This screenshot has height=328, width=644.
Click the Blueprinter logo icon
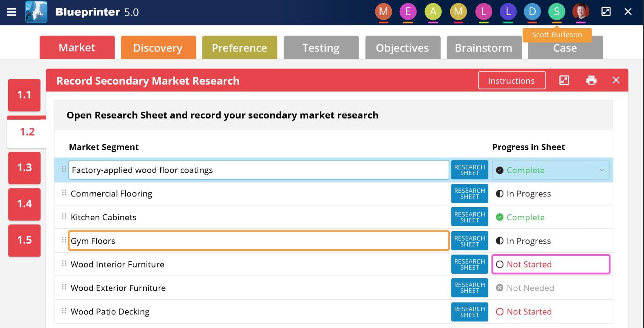pos(36,12)
